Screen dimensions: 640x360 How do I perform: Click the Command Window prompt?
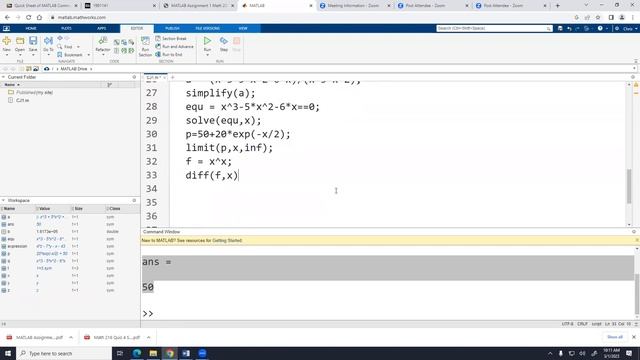[148, 313]
